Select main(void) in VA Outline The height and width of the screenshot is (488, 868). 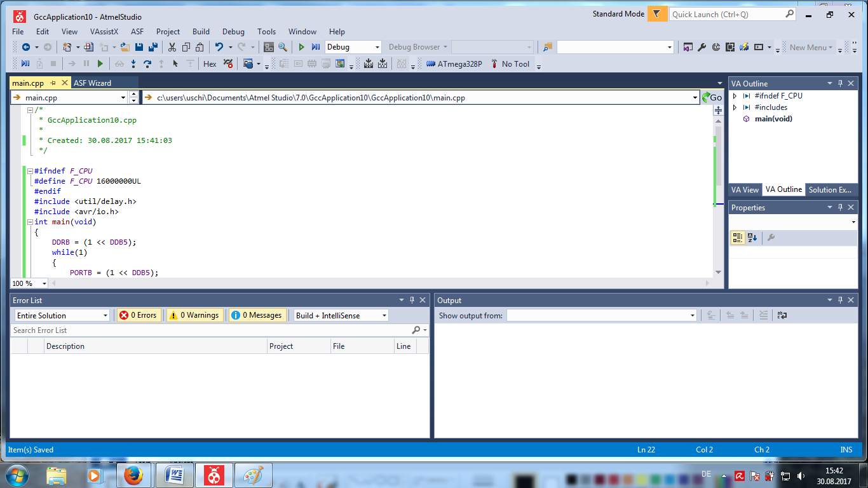coord(773,119)
